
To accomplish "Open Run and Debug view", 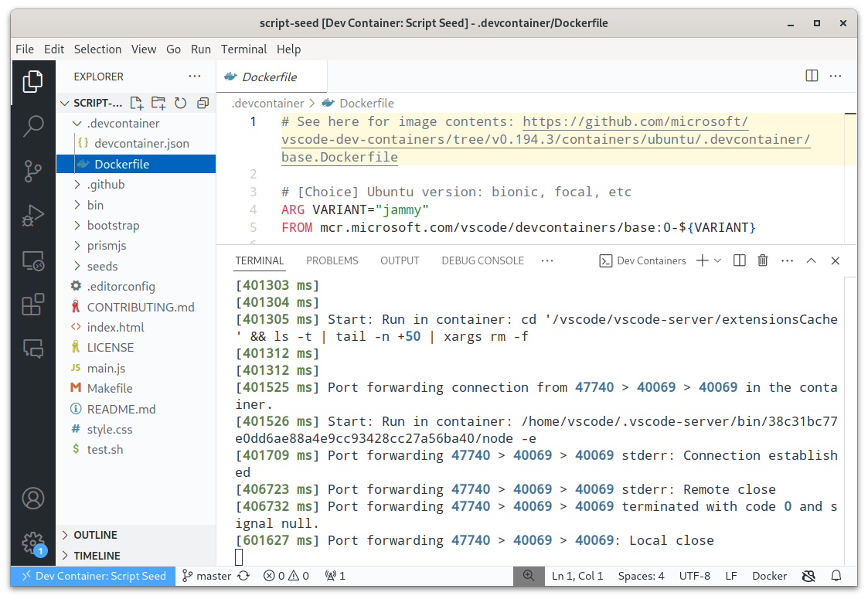I will point(32,216).
